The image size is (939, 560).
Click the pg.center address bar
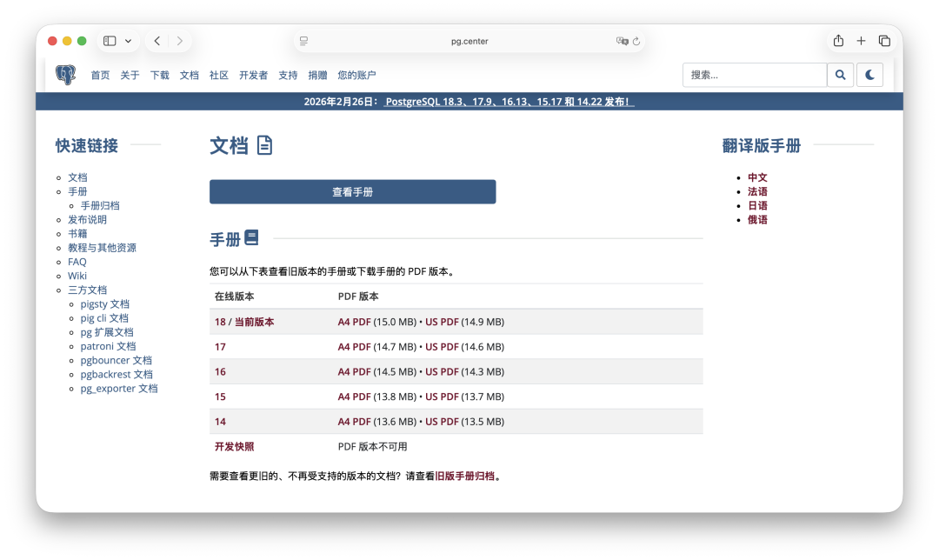(x=469, y=41)
